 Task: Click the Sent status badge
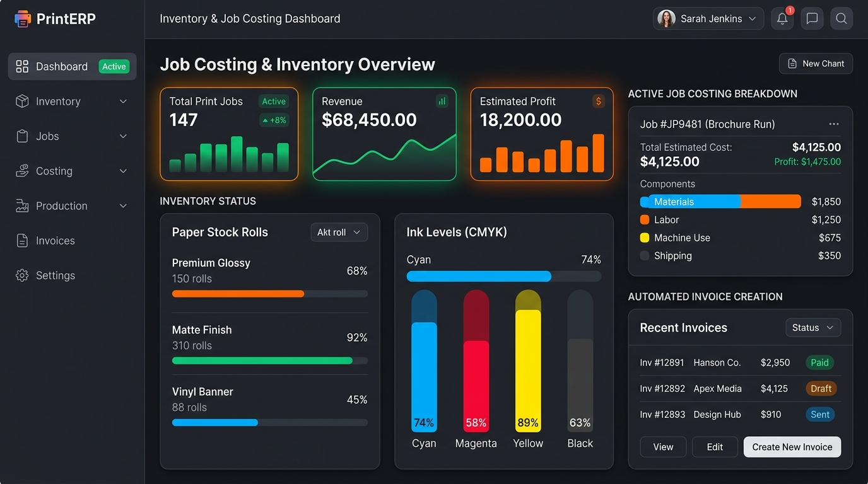click(x=821, y=414)
